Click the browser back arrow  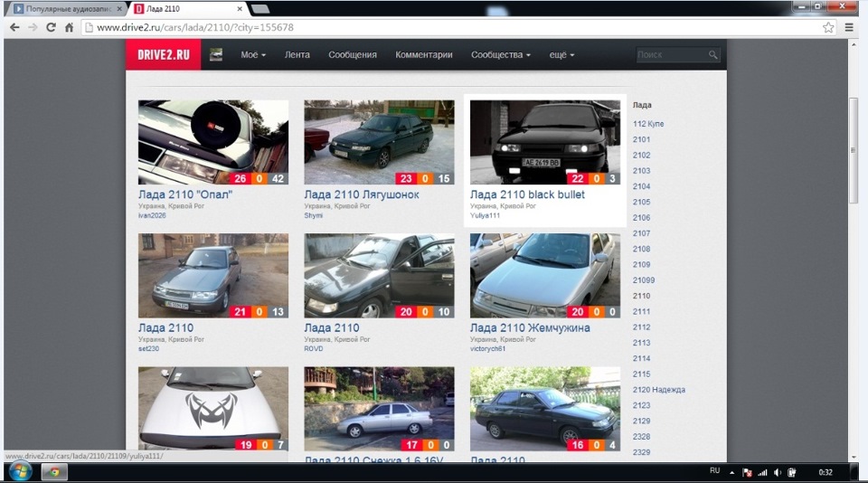(x=14, y=27)
